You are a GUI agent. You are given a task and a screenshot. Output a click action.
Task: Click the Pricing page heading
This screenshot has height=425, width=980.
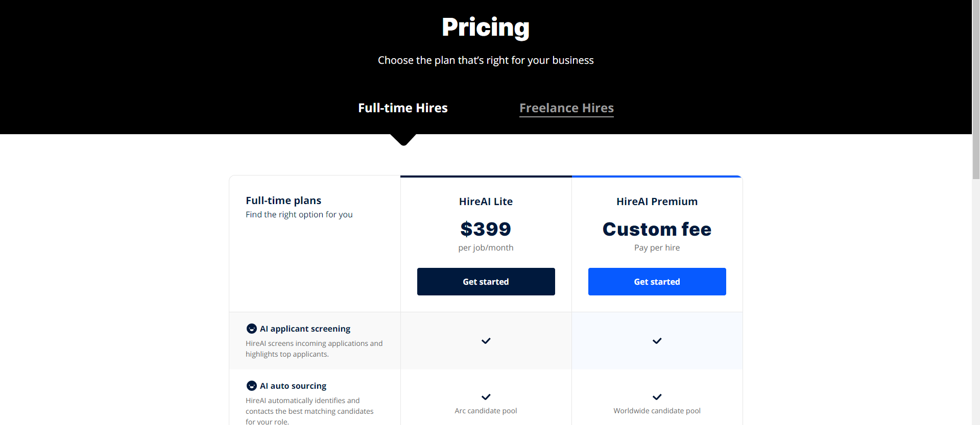pos(486,28)
